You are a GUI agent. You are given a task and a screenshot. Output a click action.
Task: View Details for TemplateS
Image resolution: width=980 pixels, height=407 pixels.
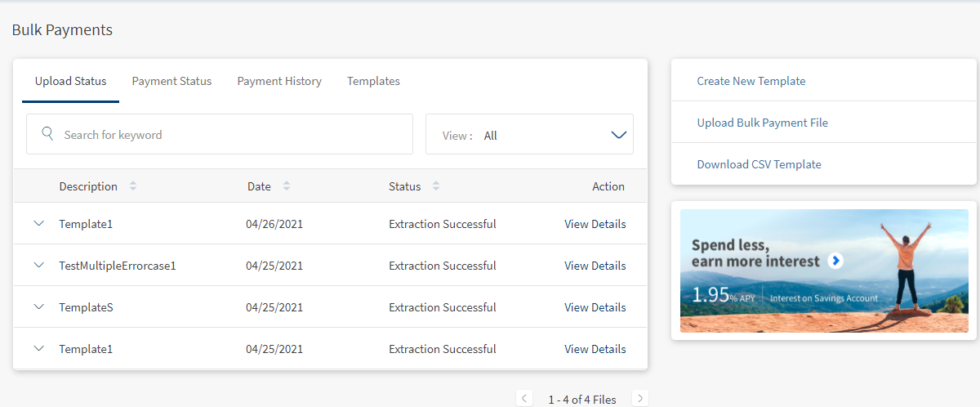[595, 307]
